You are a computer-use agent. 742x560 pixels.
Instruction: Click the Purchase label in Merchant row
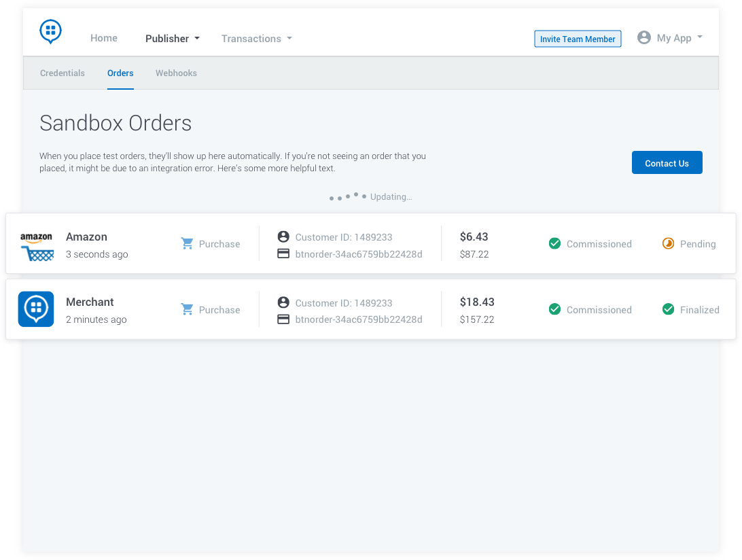coord(219,310)
